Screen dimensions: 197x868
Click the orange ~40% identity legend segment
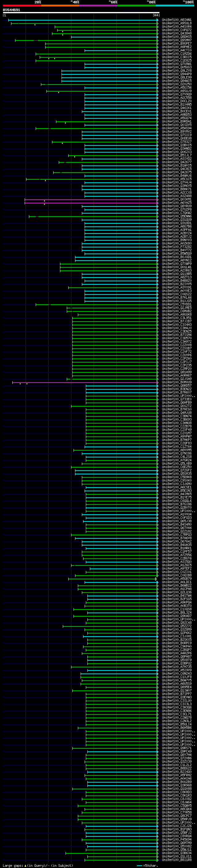(60, 6)
